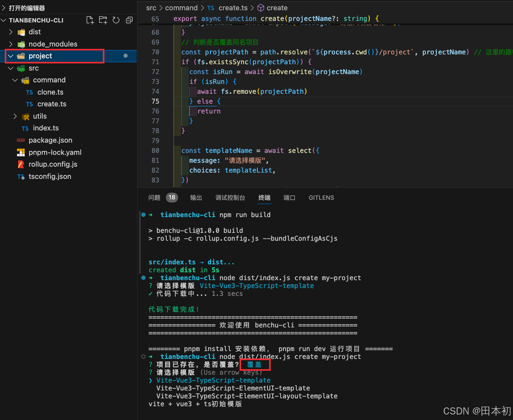
Task: Click the tsconfig icon beside tsconfig.json
Action: 21,177
